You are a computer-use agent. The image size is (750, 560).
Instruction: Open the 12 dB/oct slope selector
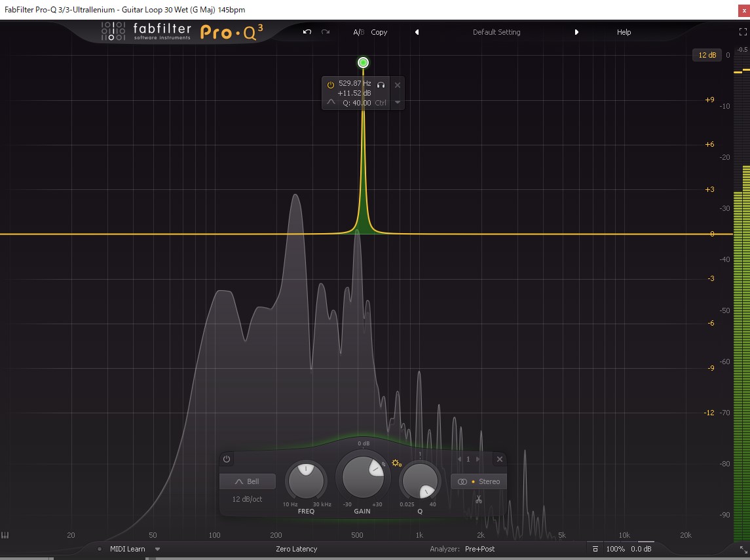click(x=248, y=499)
